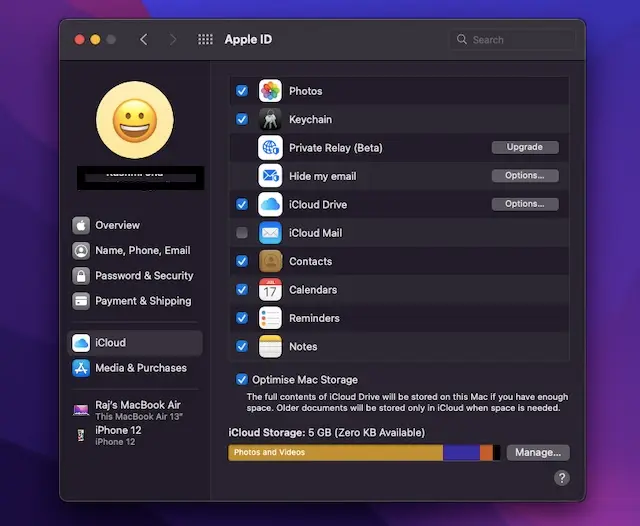Click the iCloud Storage: 5 GB text
The width and height of the screenshot is (640, 526).
[327, 433]
